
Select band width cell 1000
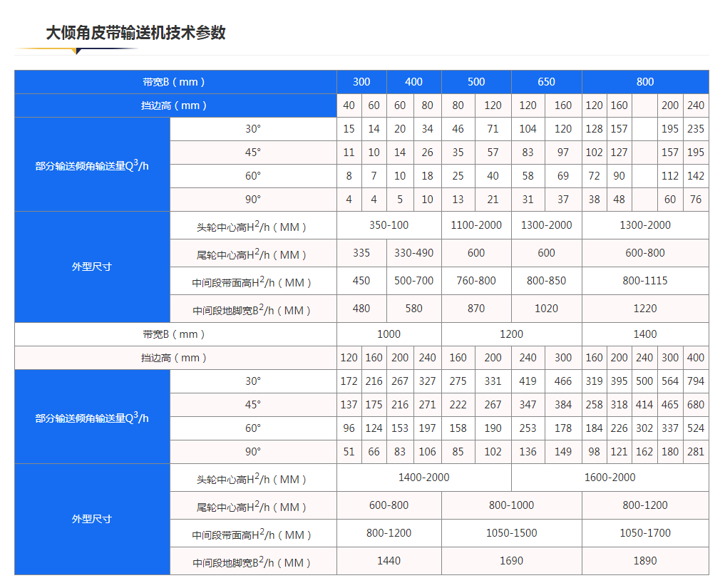pos(389,334)
